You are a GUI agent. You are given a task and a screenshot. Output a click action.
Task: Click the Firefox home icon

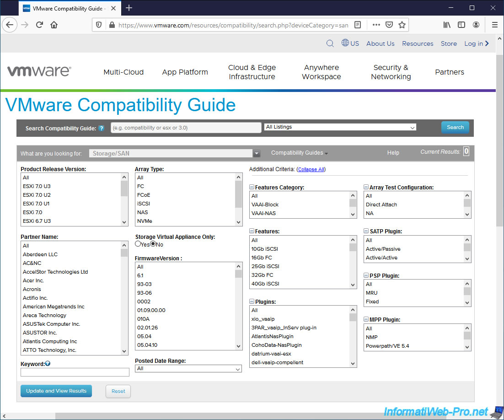[54, 25]
